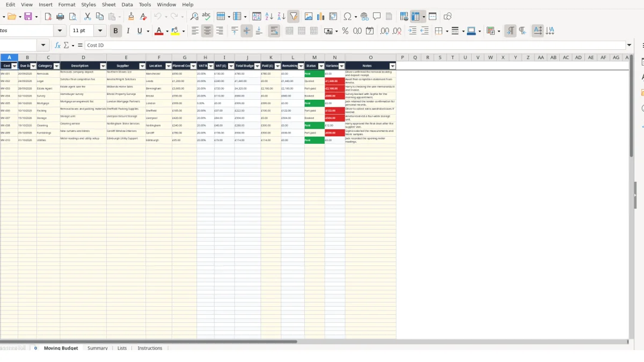Image resolution: width=644 pixels, height=362 pixels.
Task: Format cells as percent
Action: (x=345, y=31)
